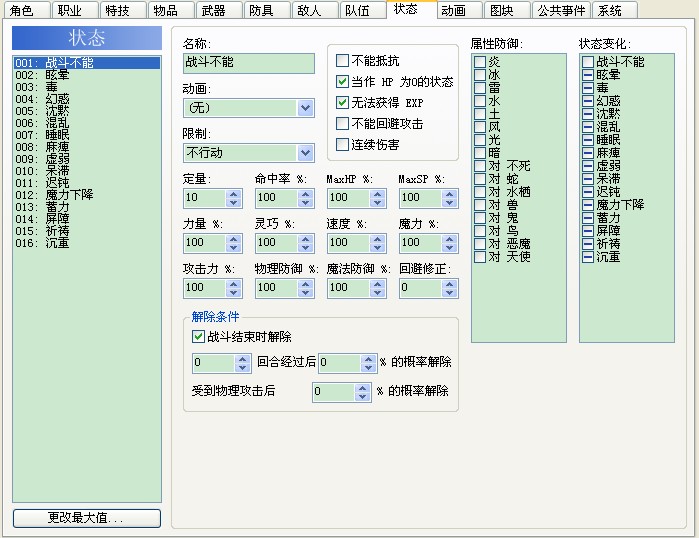
Task: Adjust the 受到物理攻击后 probability spinner
Action: [362, 392]
